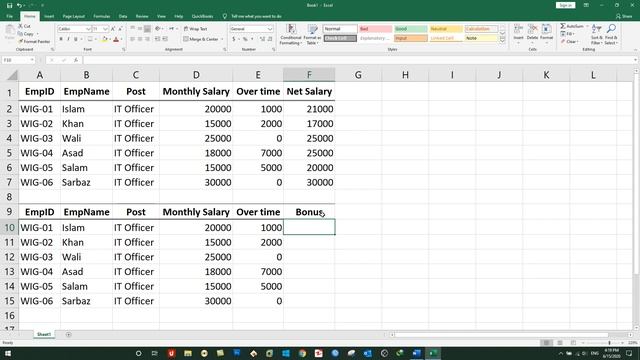This screenshot has width=640, height=360.
Task: Toggle Underline formatting
Action: pos(76,39)
